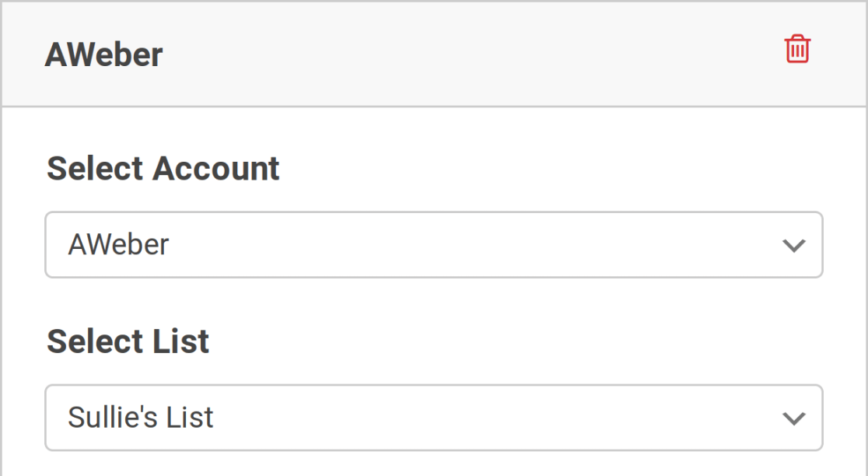Click the chevron in the AWeber account field

[x=794, y=245]
